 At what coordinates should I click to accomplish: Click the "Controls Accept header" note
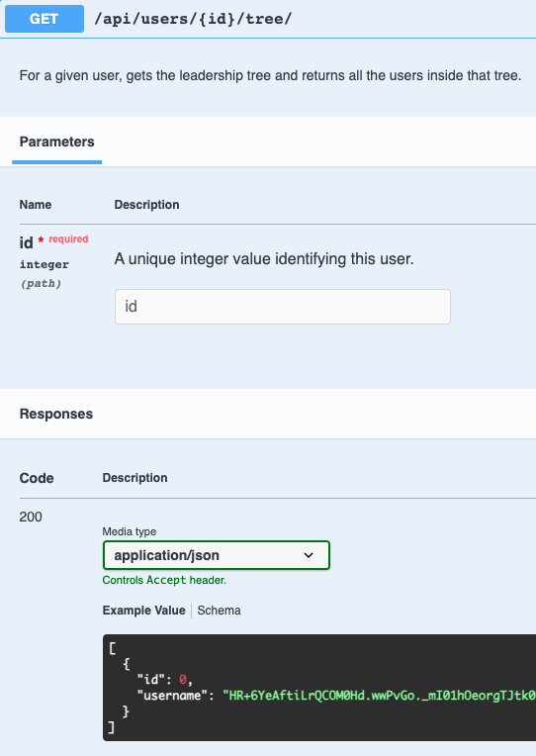pos(164,580)
